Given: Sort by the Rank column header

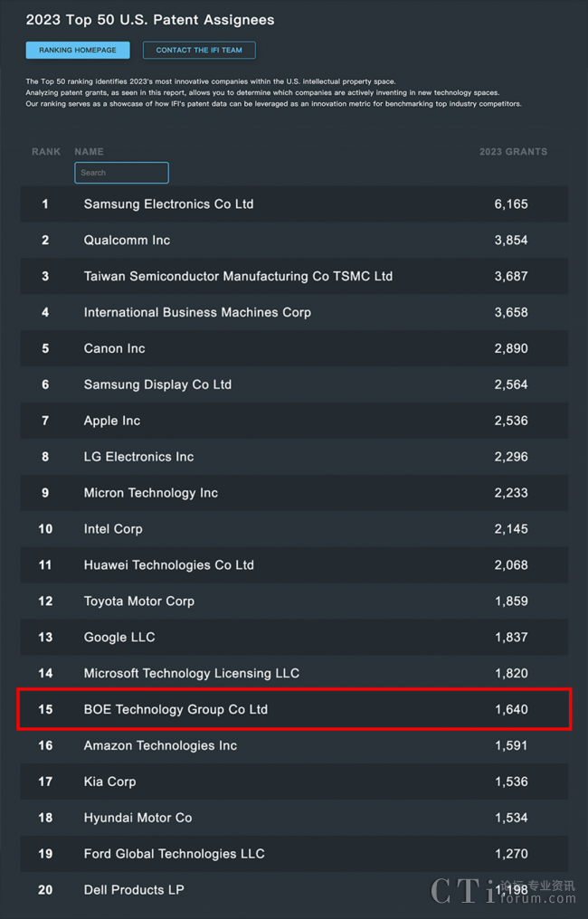Looking at the screenshot, I should pos(46,152).
